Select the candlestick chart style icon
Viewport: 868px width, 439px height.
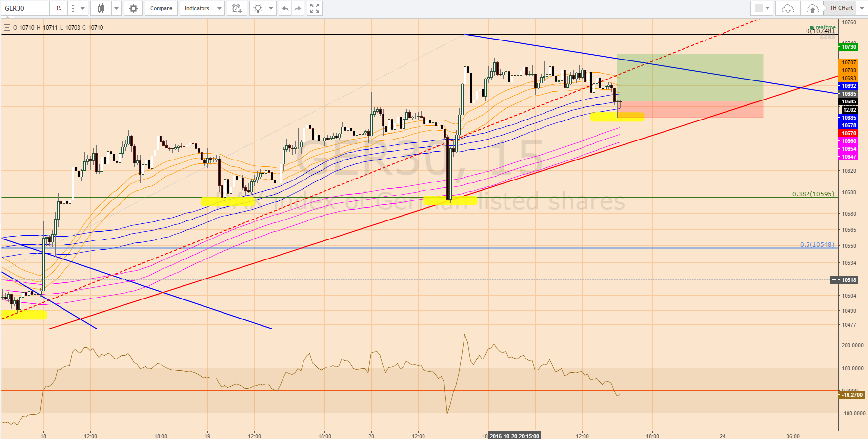pos(101,8)
